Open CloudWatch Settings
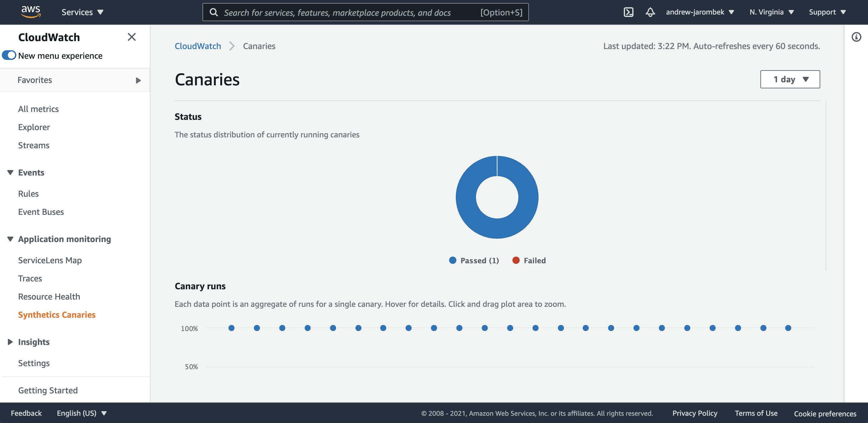This screenshot has height=423, width=868. point(34,363)
